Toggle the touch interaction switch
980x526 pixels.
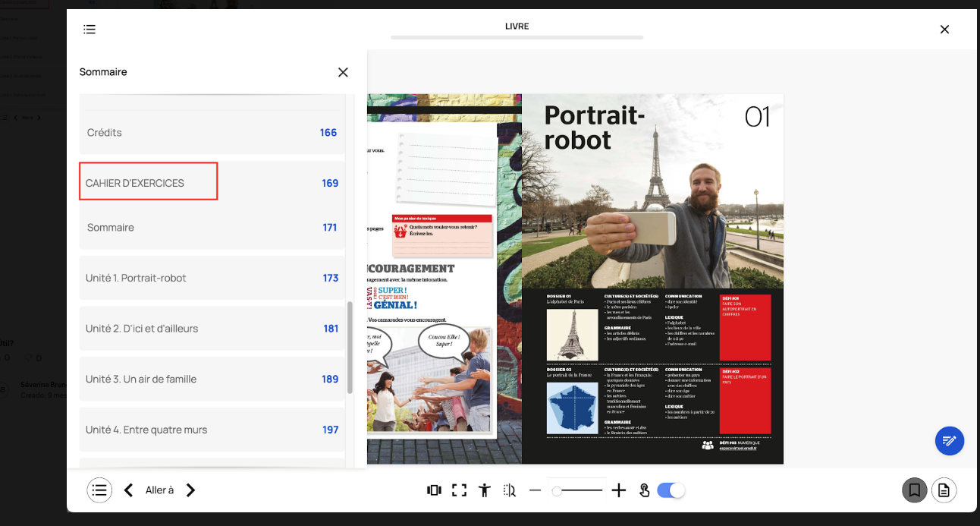[x=671, y=490]
